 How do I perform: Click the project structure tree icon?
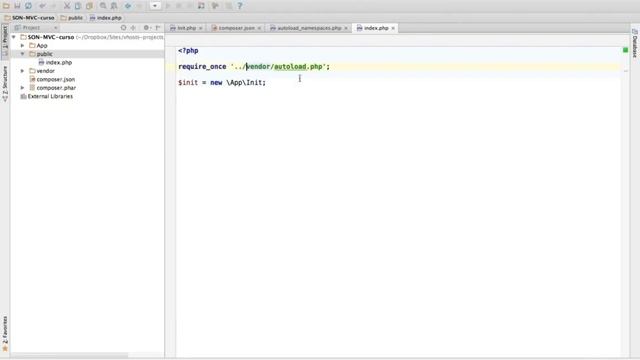click(x=215, y=6)
